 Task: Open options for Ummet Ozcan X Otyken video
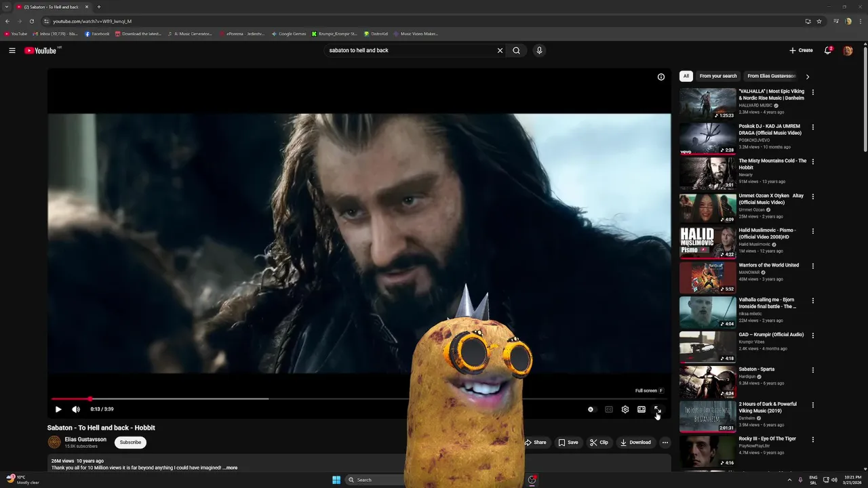pyautogui.click(x=813, y=197)
